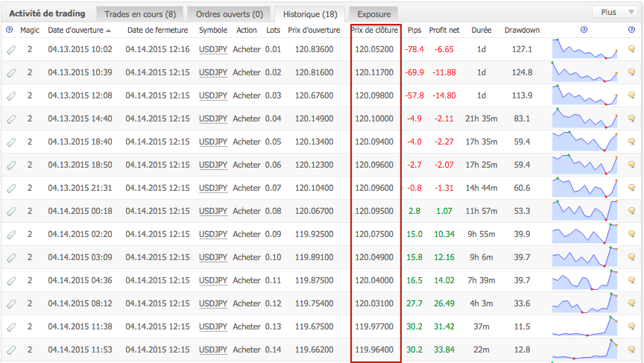Viewport: 644px width, 363px height.
Task: Click the help icon at the far right header
Action: pyautogui.click(x=632, y=30)
